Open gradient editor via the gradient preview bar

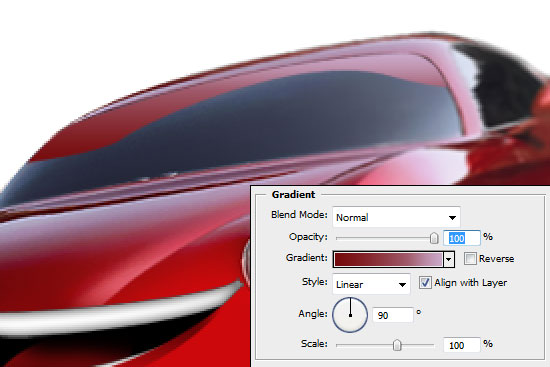[388, 259]
